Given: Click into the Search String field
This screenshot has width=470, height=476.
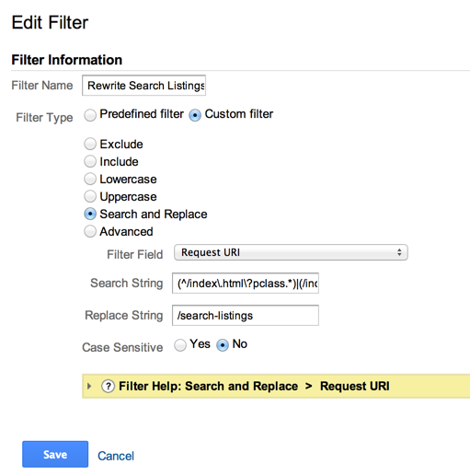Looking at the screenshot, I should pyautogui.click(x=246, y=283).
